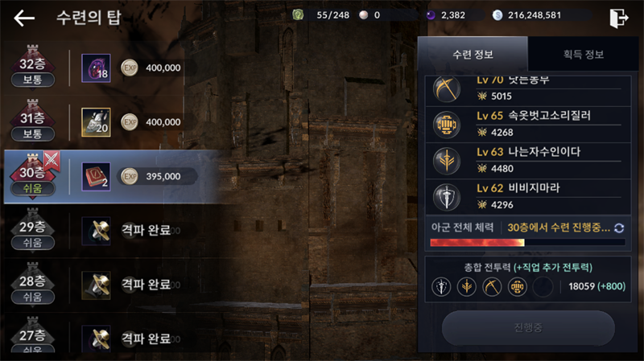Tap the silver coin currency icon
This screenshot has width=644, height=361.
pos(497,15)
